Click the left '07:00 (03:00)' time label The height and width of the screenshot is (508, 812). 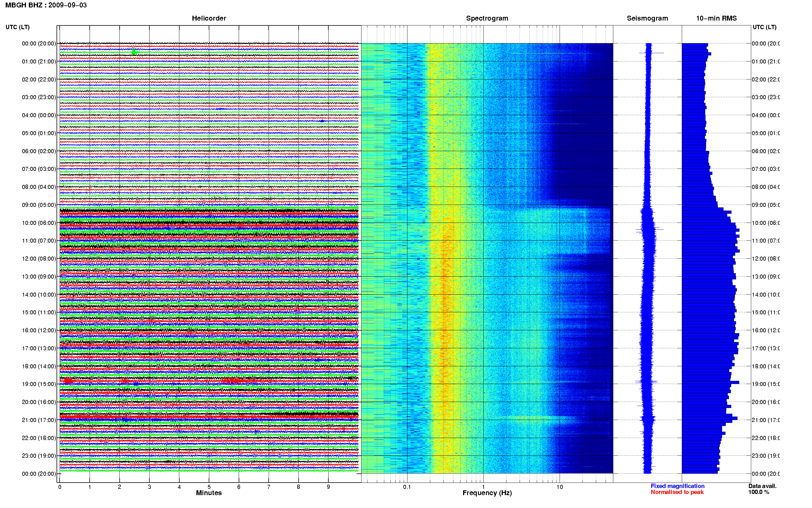coord(39,169)
